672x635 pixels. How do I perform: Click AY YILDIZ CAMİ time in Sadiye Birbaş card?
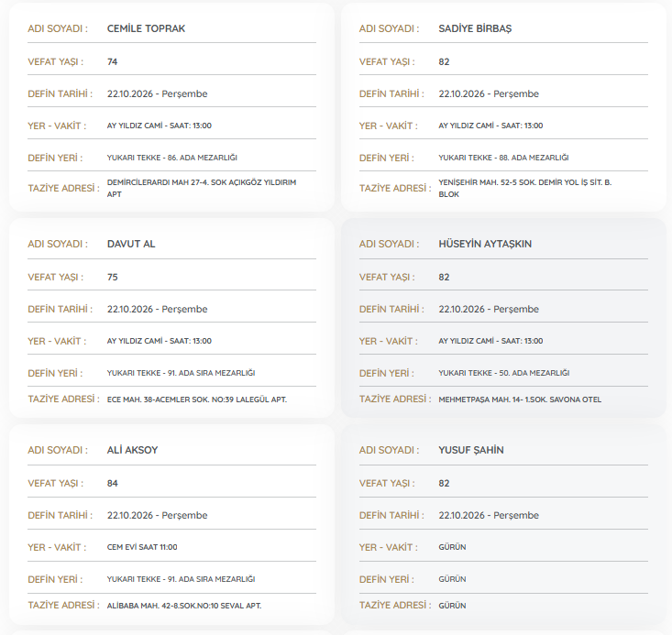[490, 126]
